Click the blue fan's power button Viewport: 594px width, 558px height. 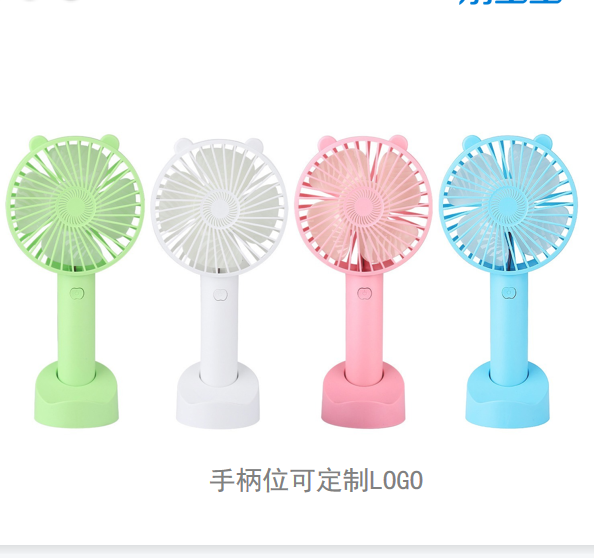[x=509, y=293]
